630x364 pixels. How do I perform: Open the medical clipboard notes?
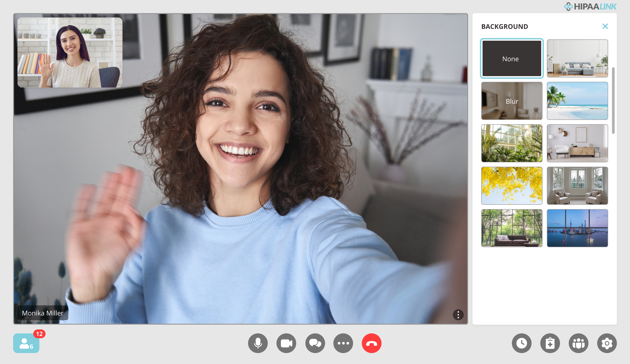[550, 343]
